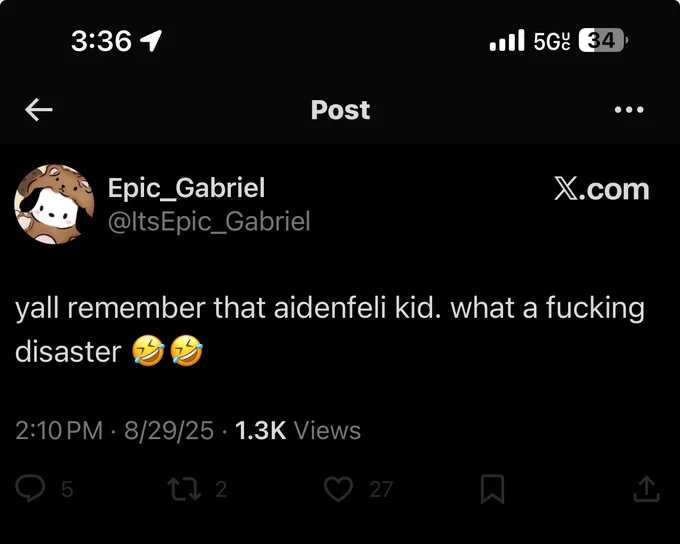Tap the reply count 5
Viewport: 680px width, 544px height.
coord(67,489)
